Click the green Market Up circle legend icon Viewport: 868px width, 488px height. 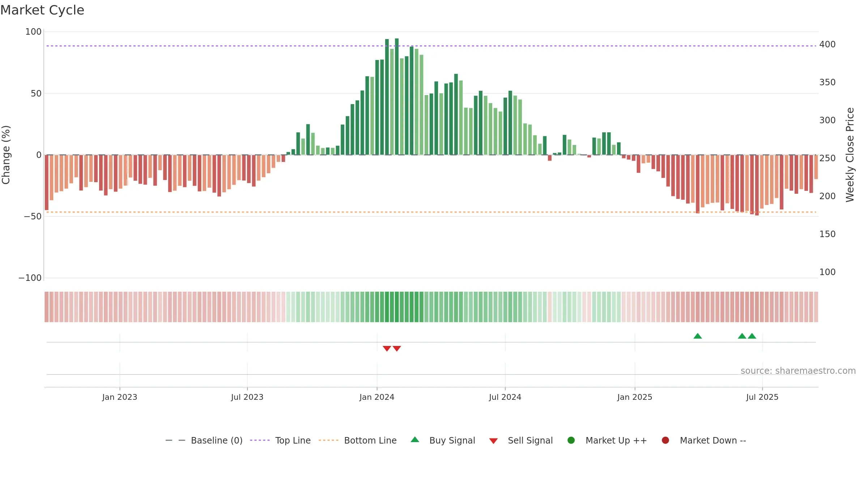tap(571, 440)
